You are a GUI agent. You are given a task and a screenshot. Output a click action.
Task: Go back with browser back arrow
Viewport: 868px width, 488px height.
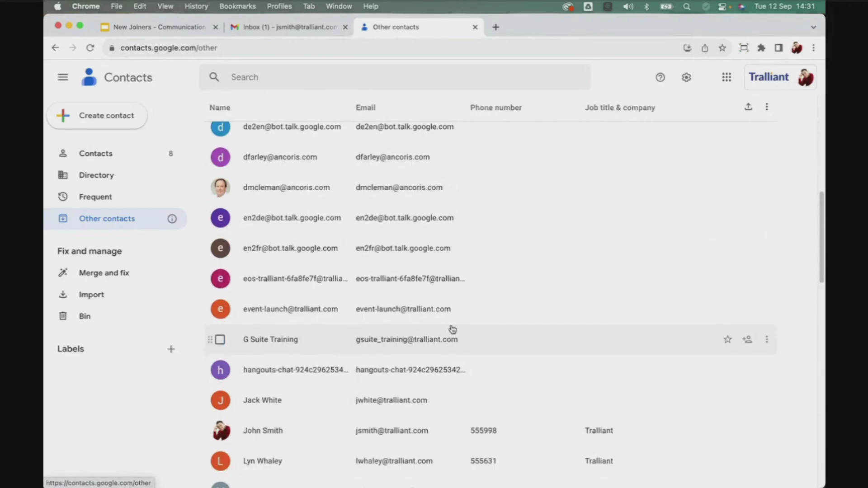pos(55,48)
